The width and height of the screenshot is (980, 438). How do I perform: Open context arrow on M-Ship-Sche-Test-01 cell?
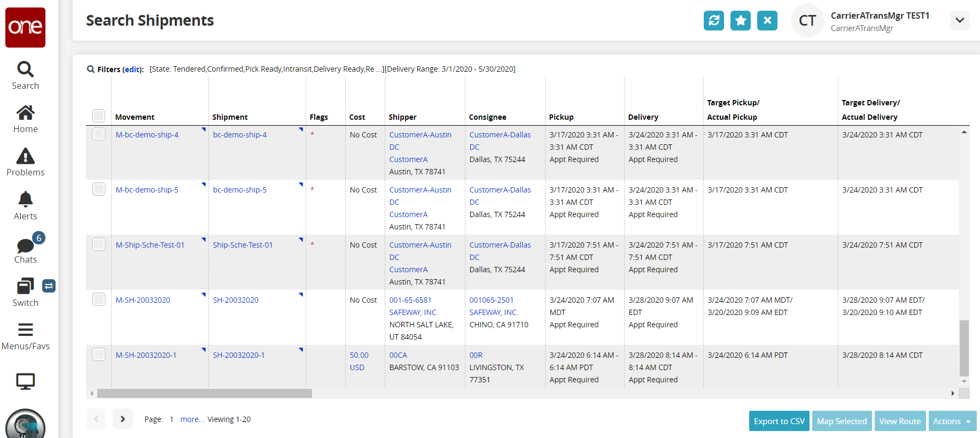point(204,239)
